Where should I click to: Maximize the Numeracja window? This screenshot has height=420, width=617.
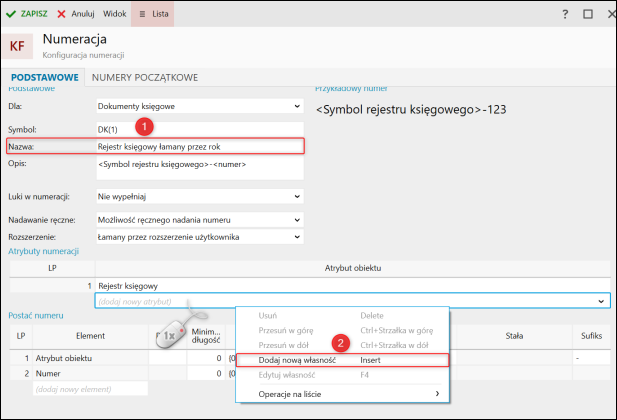pos(588,14)
